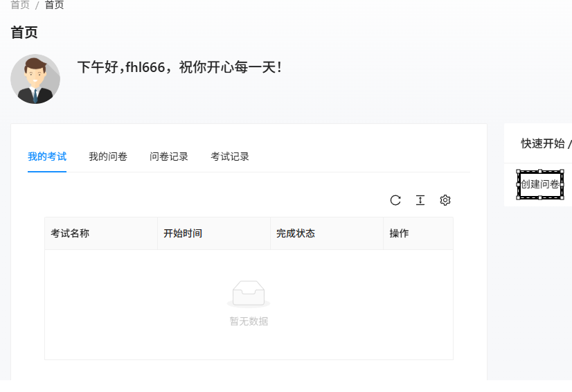Switch to 我的问卷 tab

coord(108,157)
